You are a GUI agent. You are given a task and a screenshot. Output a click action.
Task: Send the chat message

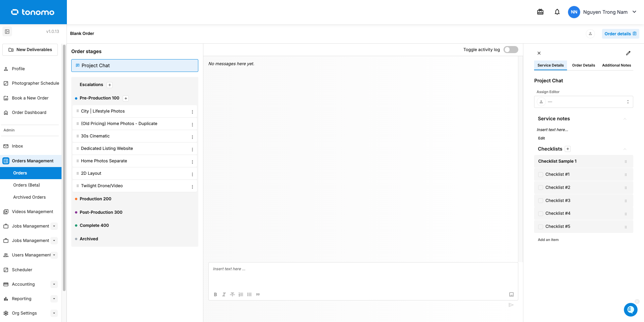click(x=511, y=305)
